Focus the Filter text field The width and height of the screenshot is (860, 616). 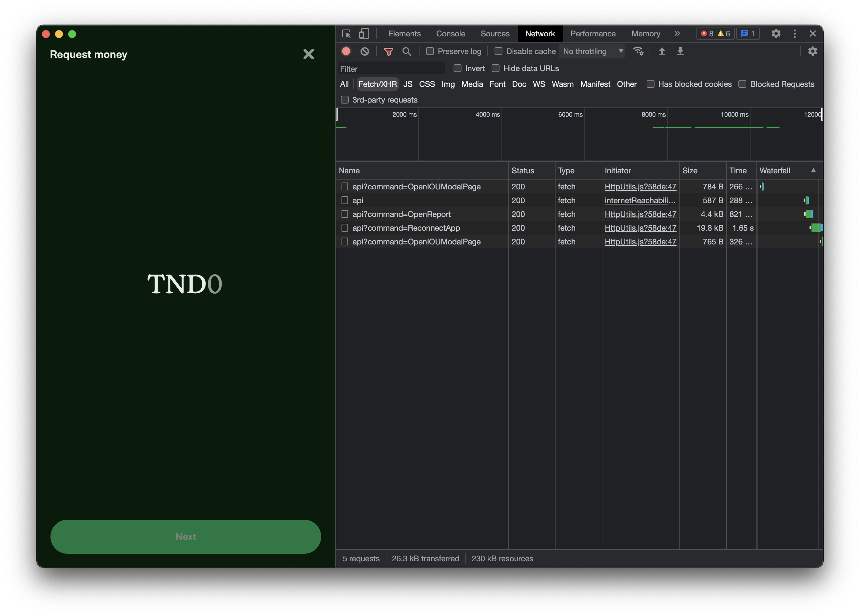coord(391,68)
